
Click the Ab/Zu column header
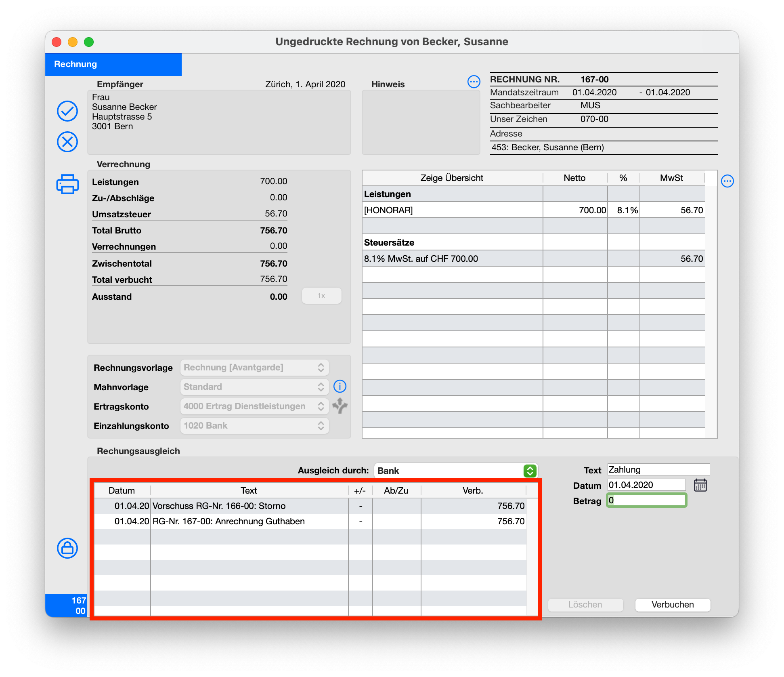[x=396, y=490]
